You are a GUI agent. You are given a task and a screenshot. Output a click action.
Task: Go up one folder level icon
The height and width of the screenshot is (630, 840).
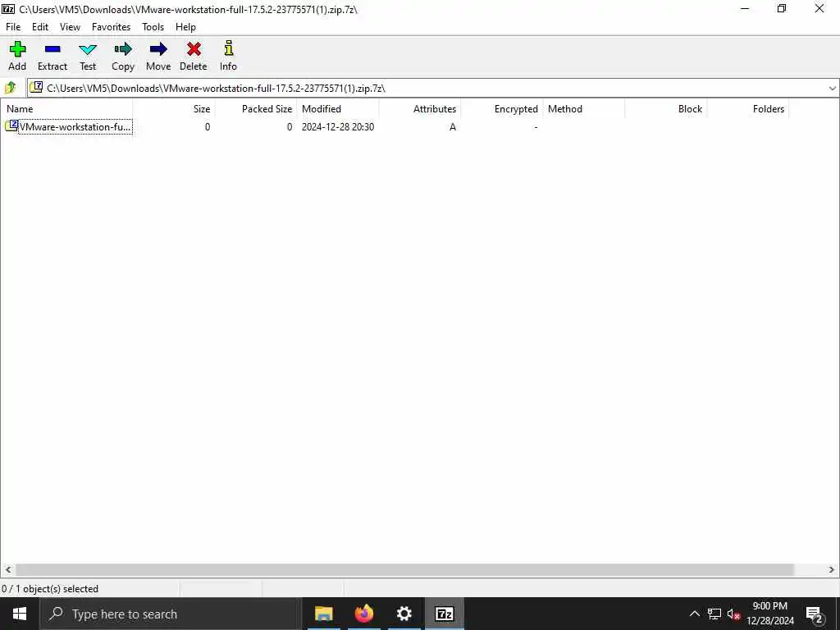11,88
